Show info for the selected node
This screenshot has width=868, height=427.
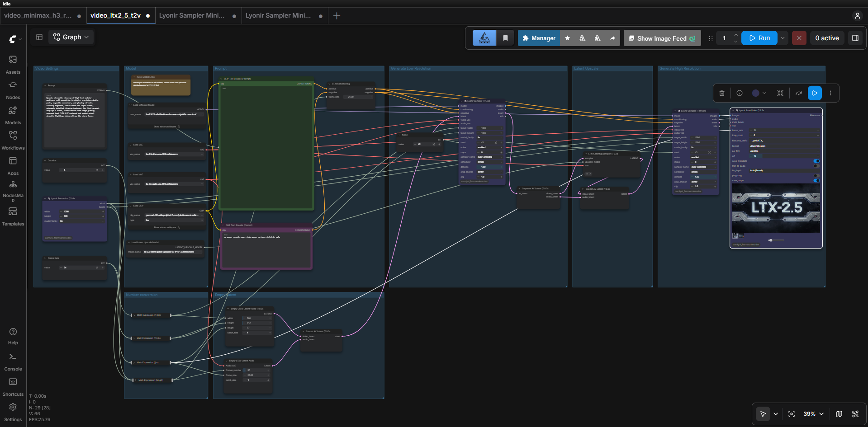(740, 93)
